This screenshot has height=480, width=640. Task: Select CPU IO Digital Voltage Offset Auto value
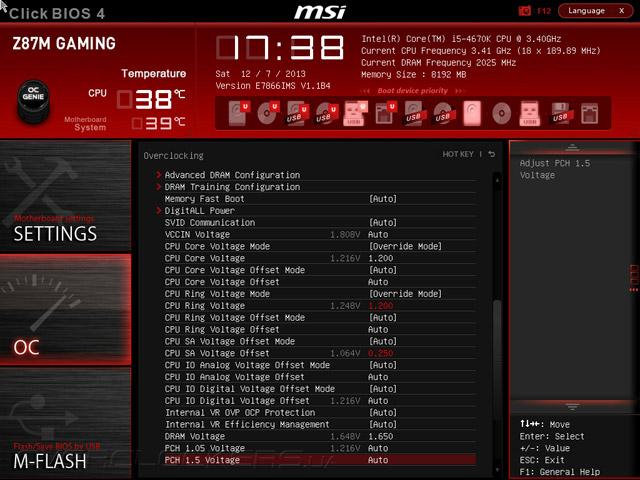click(x=378, y=400)
